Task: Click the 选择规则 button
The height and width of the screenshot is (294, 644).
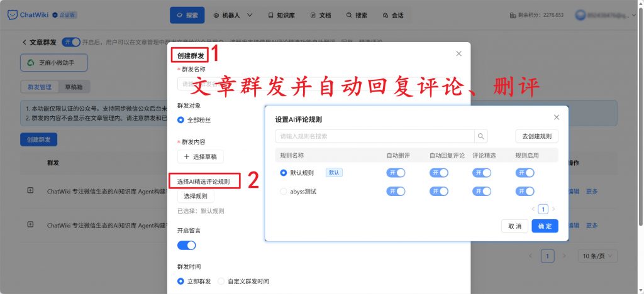Action: 196,196
